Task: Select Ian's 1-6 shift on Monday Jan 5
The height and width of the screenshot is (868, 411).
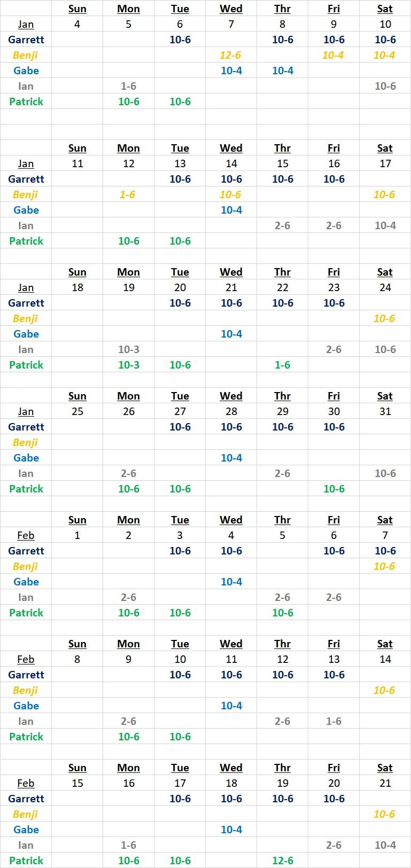Action: 128,86
